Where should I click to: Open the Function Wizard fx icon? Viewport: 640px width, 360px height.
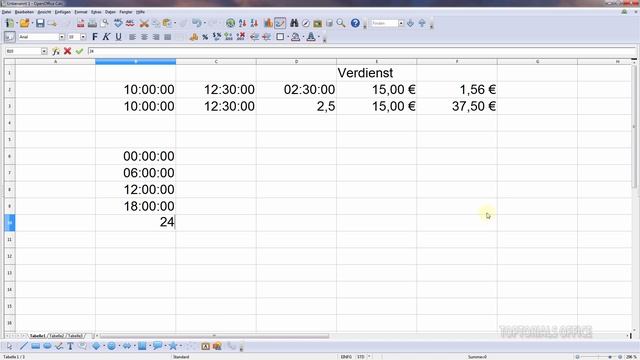pyautogui.click(x=56, y=51)
